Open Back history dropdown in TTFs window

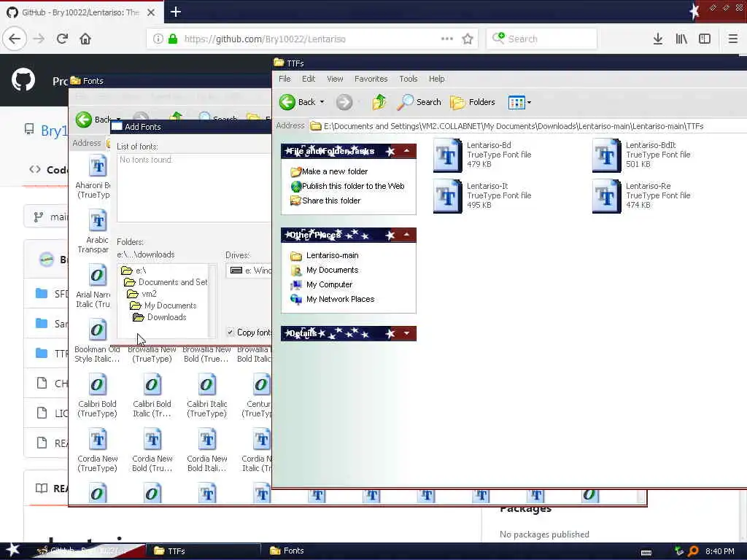tap(322, 102)
